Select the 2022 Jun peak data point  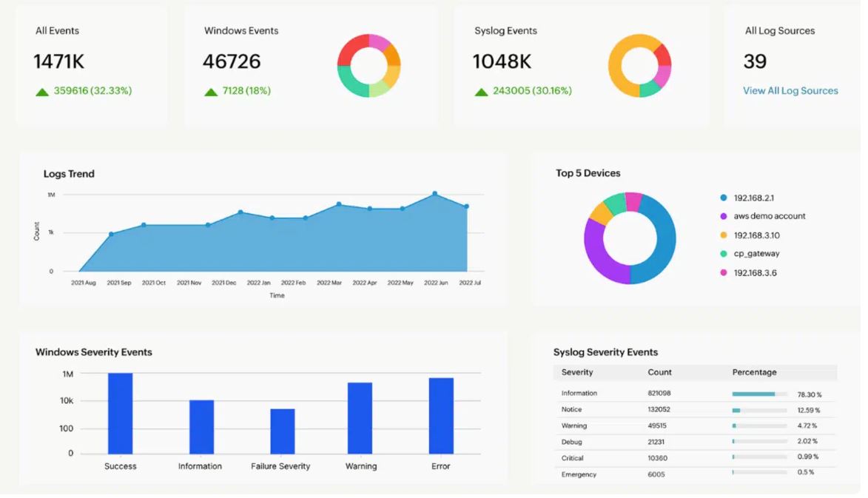(x=435, y=194)
